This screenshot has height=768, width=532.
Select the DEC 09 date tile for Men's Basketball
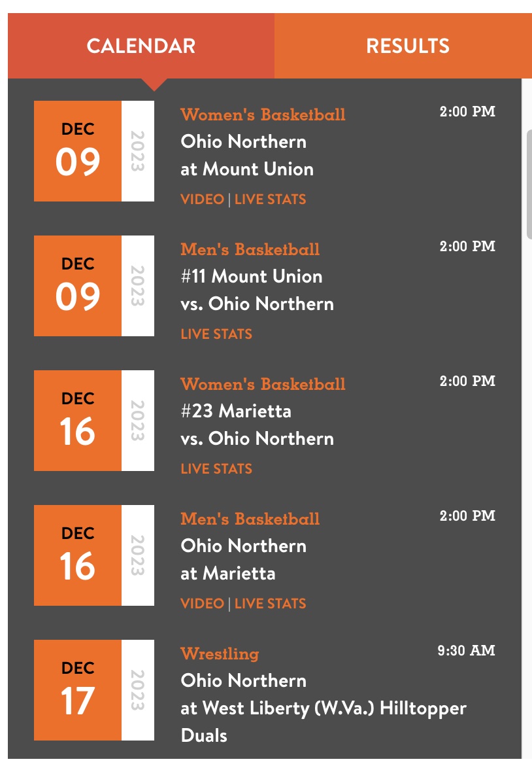tap(94, 286)
